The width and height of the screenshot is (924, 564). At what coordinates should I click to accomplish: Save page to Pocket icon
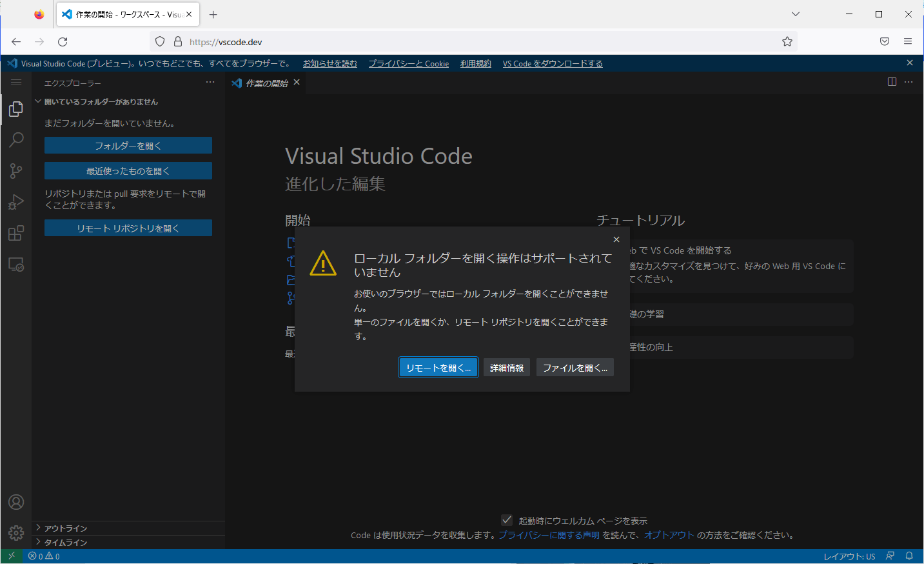pyautogui.click(x=885, y=42)
